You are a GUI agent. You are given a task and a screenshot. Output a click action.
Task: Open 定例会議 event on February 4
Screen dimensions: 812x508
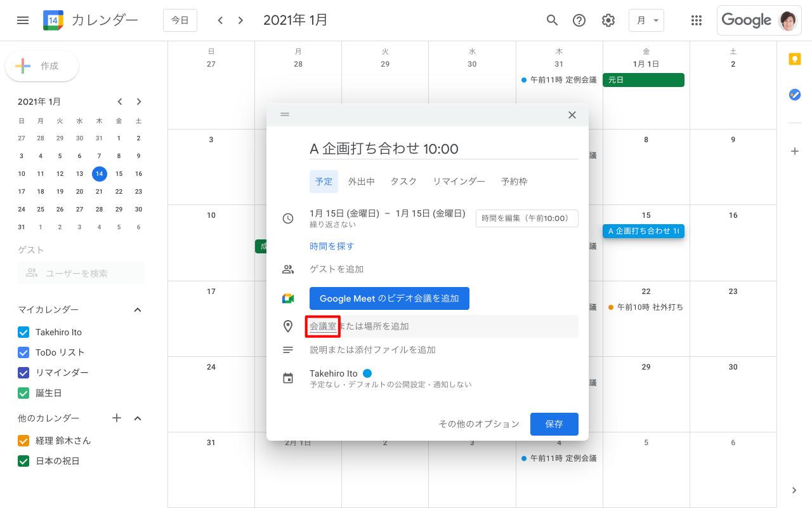click(559, 458)
